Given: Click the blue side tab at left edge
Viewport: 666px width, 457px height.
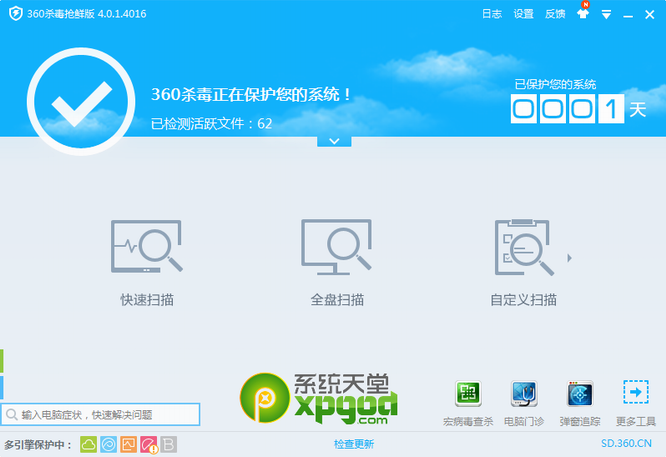Looking at the screenshot, I should 2,387.
